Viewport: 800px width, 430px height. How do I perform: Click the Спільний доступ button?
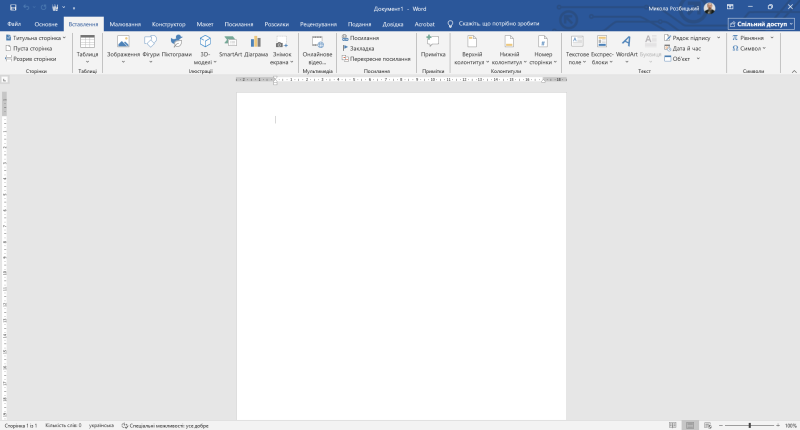[762, 23]
